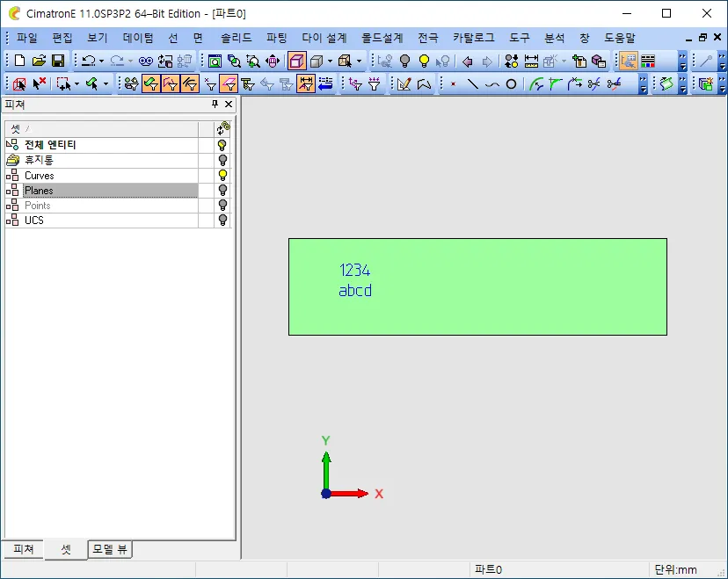The height and width of the screenshot is (579, 728).
Task: Select the Circle drawing tool
Action: click(x=511, y=84)
